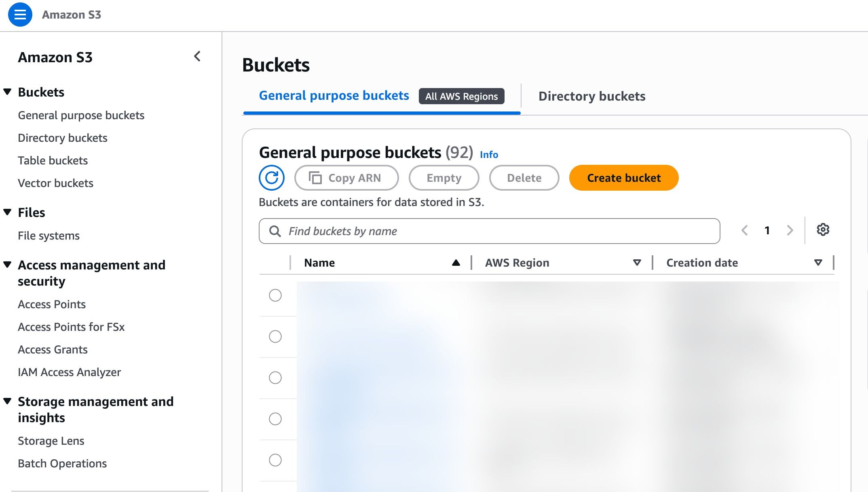Collapse the Buckets sidebar section
This screenshot has width=868, height=492.
(x=7, y=92)
